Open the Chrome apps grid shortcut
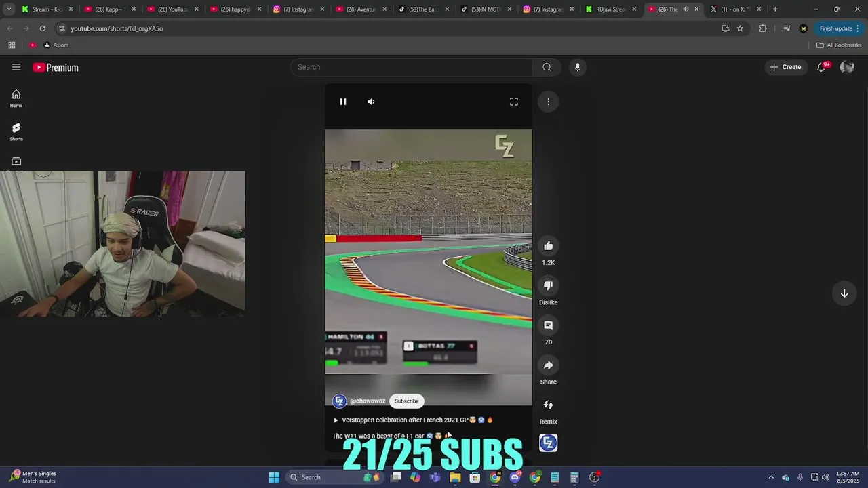868x488 pixels. (x=12, y=45)
